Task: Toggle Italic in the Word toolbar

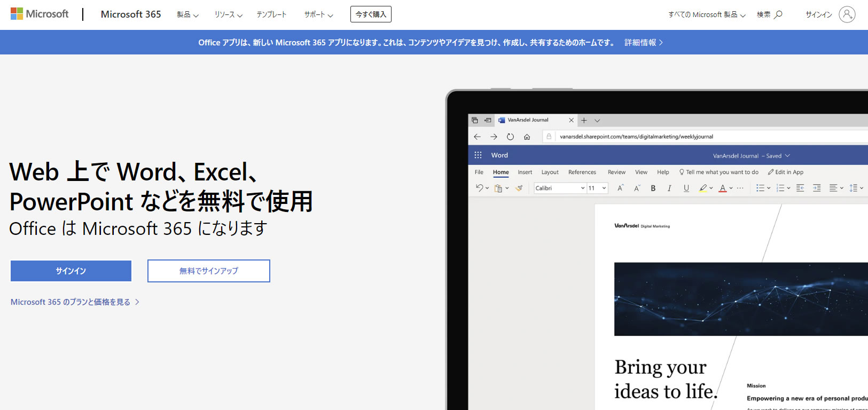Action: [669, 188]
